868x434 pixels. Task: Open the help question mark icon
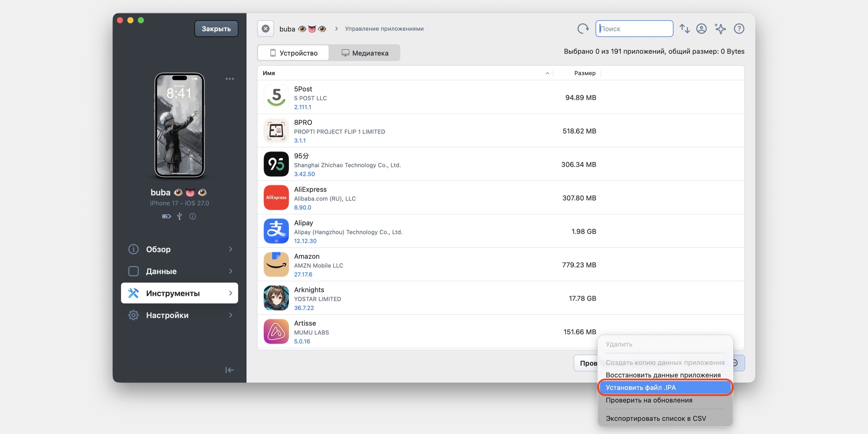(739, 28)
